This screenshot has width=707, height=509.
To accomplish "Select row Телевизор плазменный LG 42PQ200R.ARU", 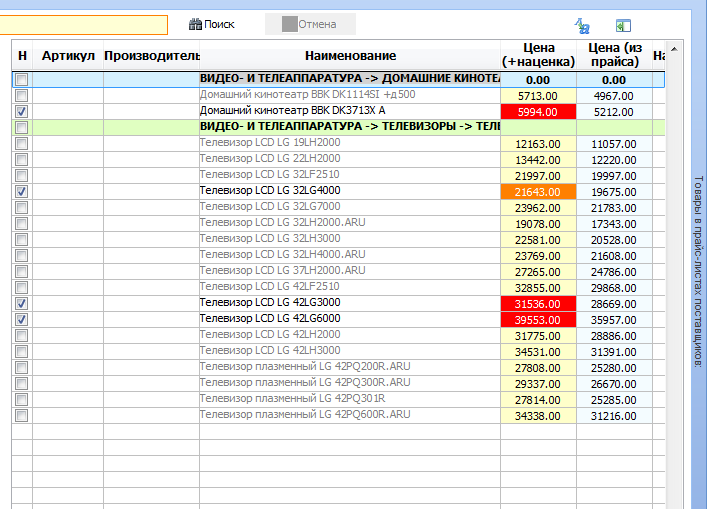I will [338, 368].
